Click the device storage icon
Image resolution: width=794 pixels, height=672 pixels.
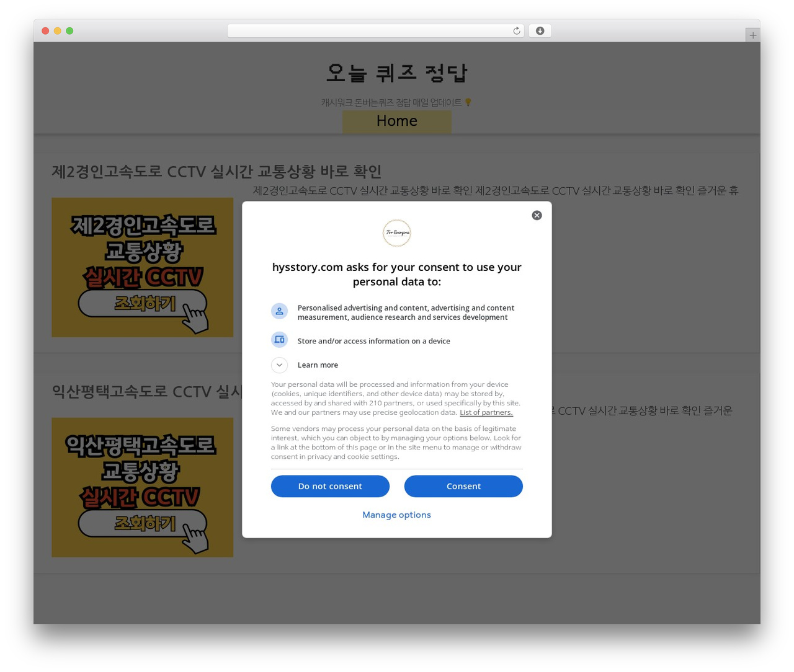point(279,340)
